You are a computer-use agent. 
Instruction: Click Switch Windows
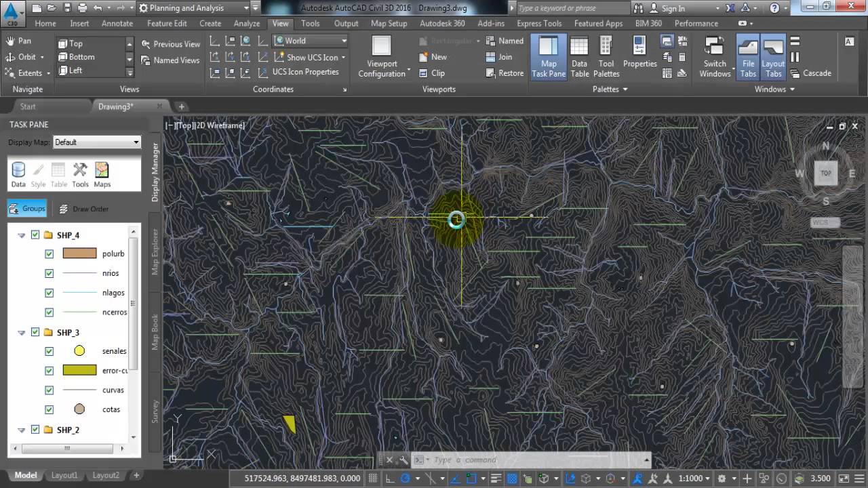point(715,57)
